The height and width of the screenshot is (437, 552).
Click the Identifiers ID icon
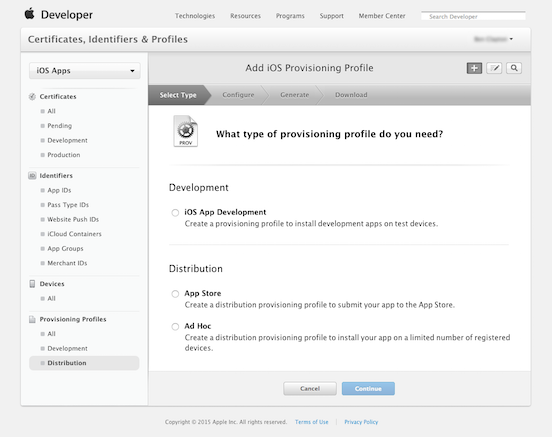(x=32, y=175)
